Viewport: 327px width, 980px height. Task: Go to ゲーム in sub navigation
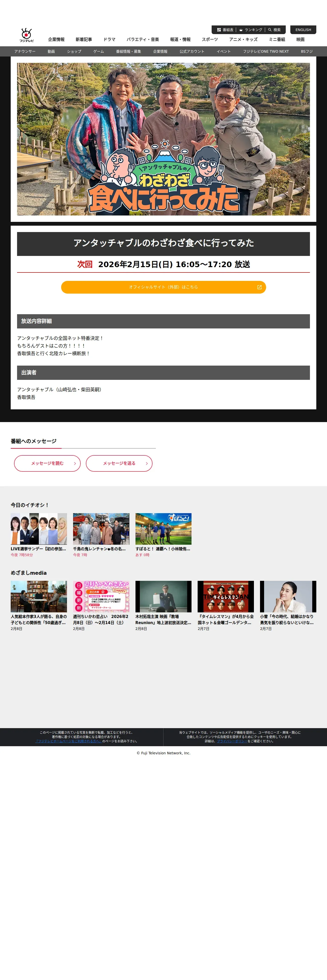pos(99,51)
